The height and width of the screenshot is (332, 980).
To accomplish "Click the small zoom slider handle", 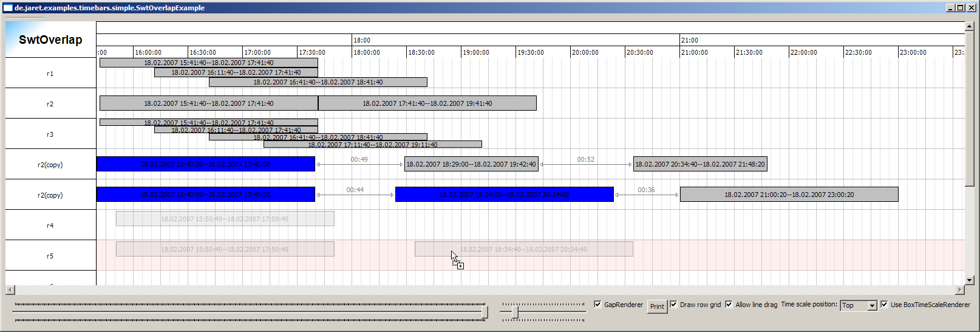I will pyautogui.click(x=515, y=312).
